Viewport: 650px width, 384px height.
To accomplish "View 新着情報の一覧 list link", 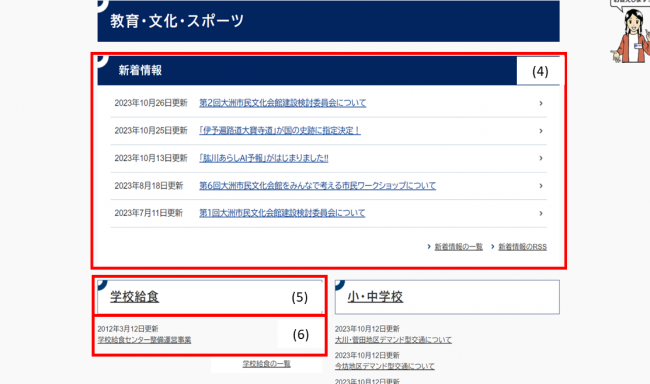I will pyautogui.click(x=458, y=247).
